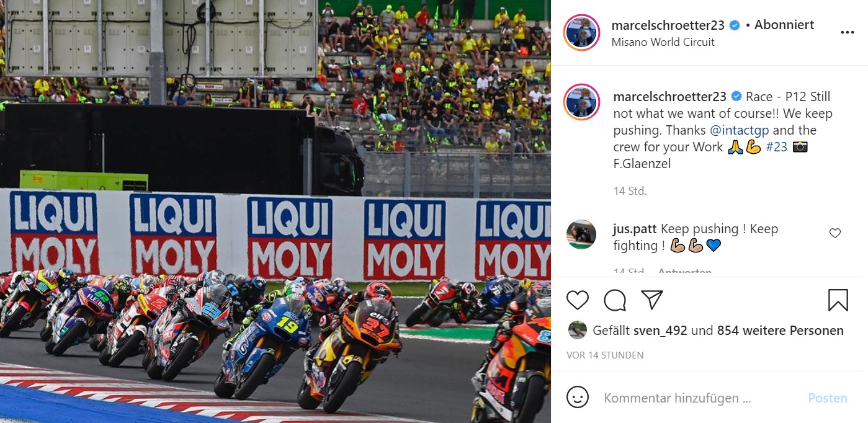
Task: Click the Kommentar hinzufügen input field
Action: [x=699, y=398]
